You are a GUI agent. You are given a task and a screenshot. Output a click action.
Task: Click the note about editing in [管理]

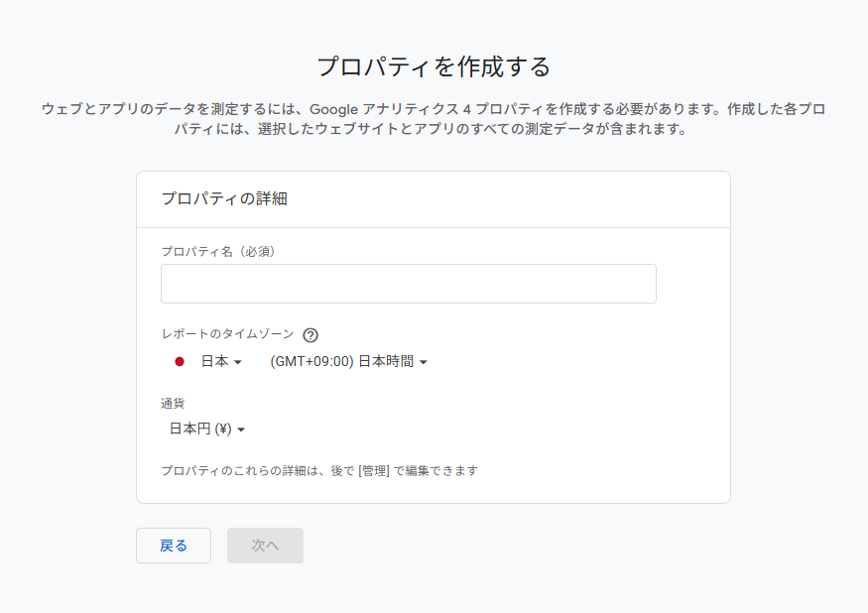[319, 471]
